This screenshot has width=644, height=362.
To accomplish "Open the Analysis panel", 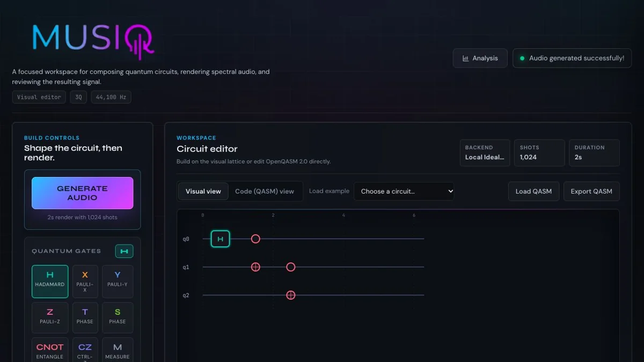I will coord(480,58).
